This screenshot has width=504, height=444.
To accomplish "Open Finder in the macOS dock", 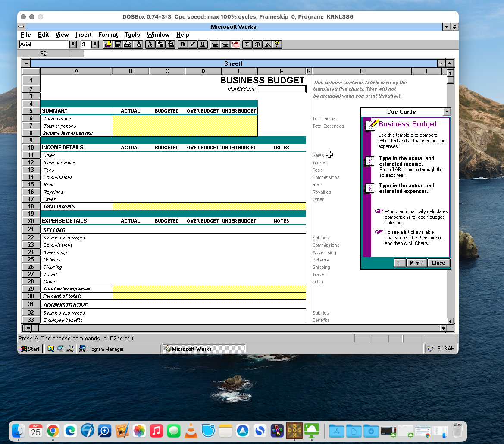I will 19,431.
